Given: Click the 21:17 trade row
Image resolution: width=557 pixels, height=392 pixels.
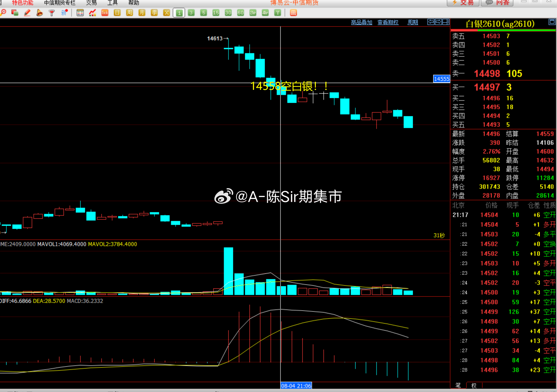Looking at the screenshot, I should (504, 215).
